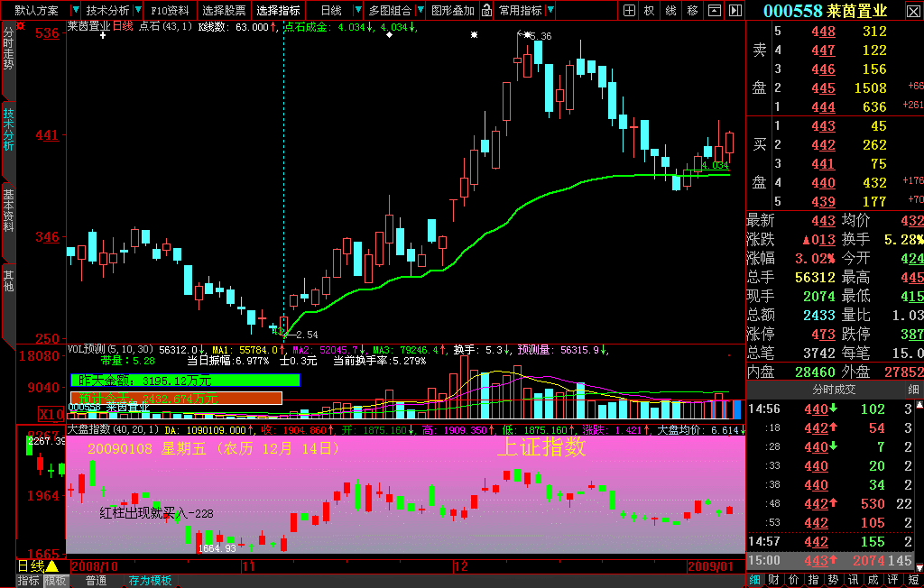Select the 财 tab under trade list
The height and width of the screenshot is (588, 924).
[774, 581]
